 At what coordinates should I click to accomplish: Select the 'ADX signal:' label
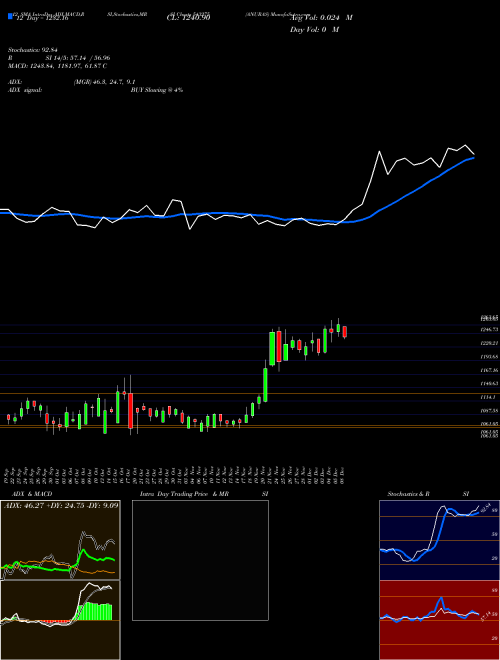(25, 90)
